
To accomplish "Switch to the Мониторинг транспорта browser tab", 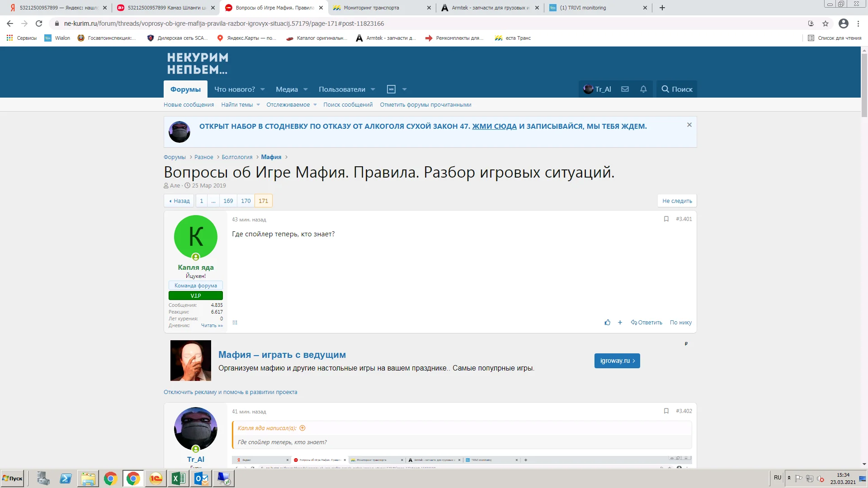I will [371, 8].
